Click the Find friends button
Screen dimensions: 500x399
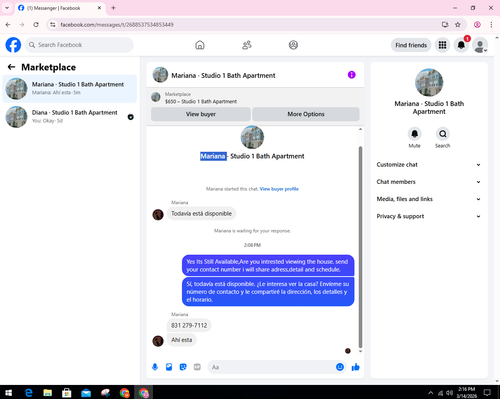[x=411, y=45]
